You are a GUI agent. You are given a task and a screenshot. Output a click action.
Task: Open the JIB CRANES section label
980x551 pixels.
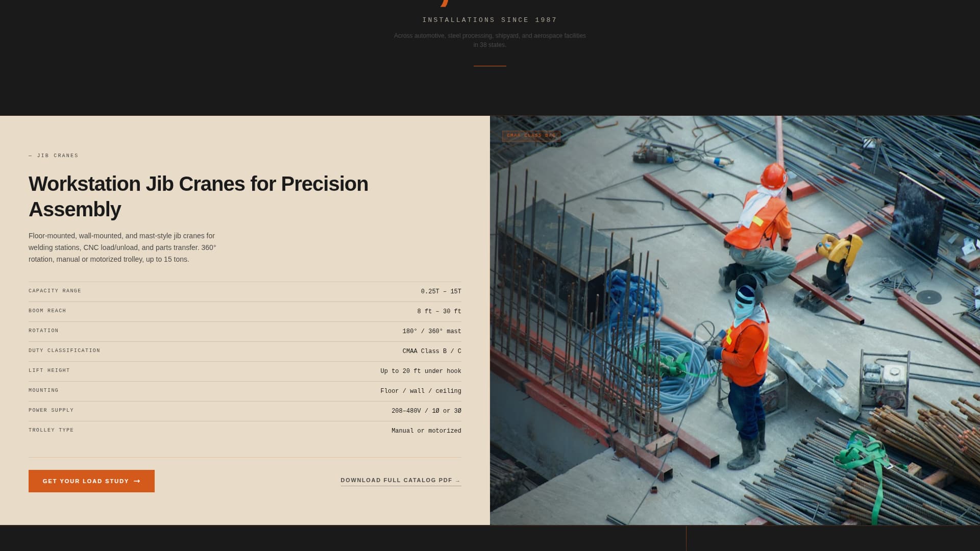pos(57,156)
